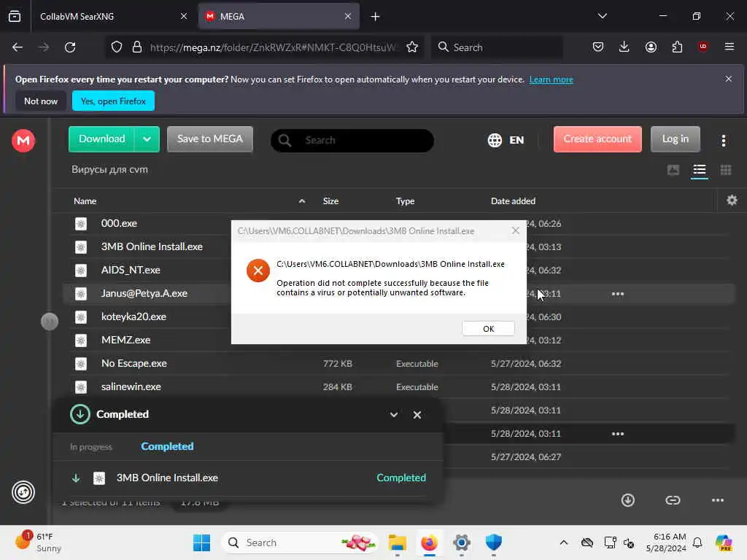Click Save to MEGA button
Image resolution: width=747 pixels, height=560 pixels.
[209, 139]
